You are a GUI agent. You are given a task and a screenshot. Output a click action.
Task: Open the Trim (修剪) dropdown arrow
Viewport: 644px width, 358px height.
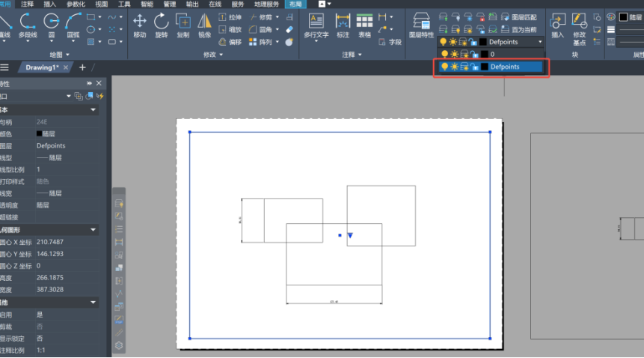[277, 17]
